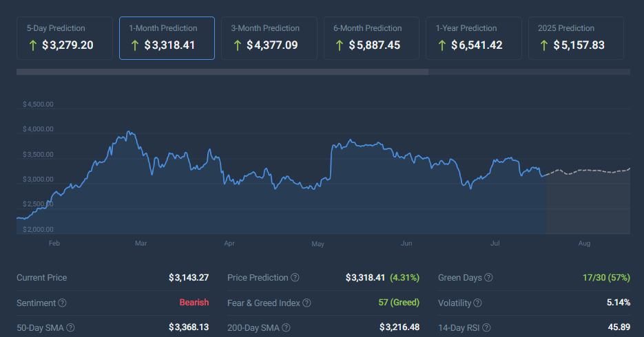Click the Current Price value $3,143.27
Screen dimensions: 644x337
[188, 278]
